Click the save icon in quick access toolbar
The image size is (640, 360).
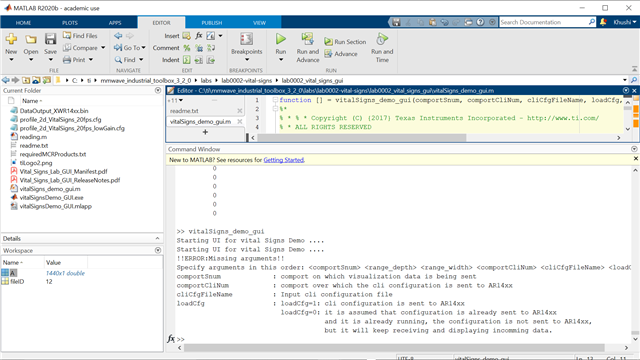point(396,22)
